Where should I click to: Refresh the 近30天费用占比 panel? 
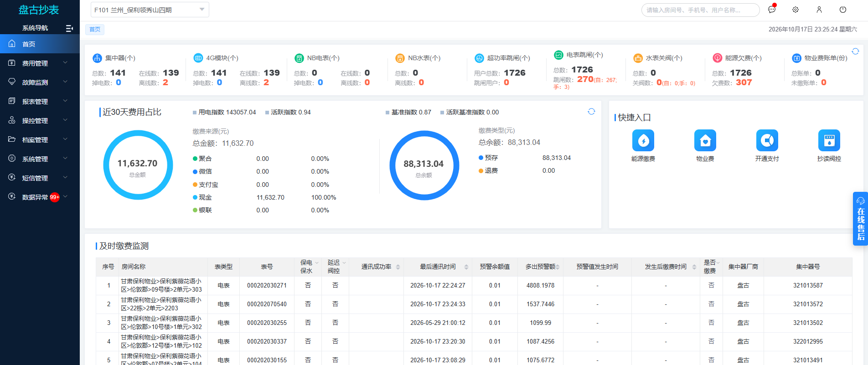(x=591, y=112)
